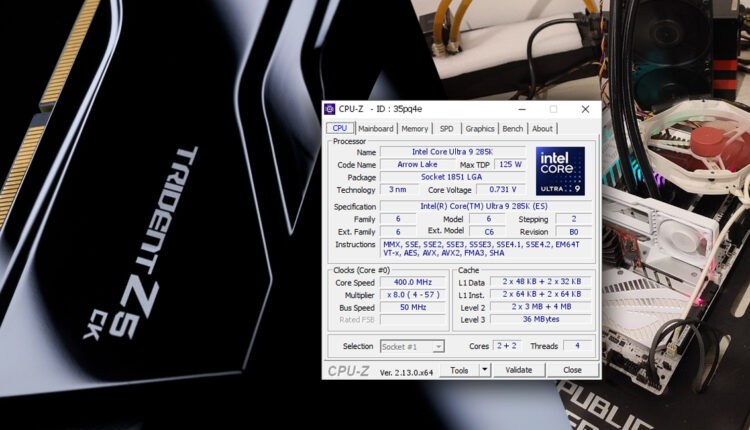750x430 pixels.
Task: Open the Bench tab
Action: tap(513, 128)
